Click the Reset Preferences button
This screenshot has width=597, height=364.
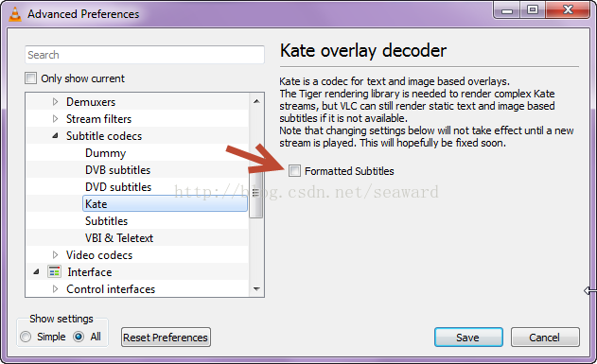click(166, 337)
